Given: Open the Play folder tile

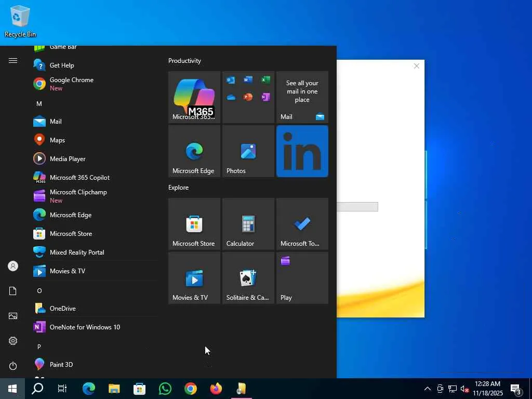Looking at the screenshot, I should (302, 278).
